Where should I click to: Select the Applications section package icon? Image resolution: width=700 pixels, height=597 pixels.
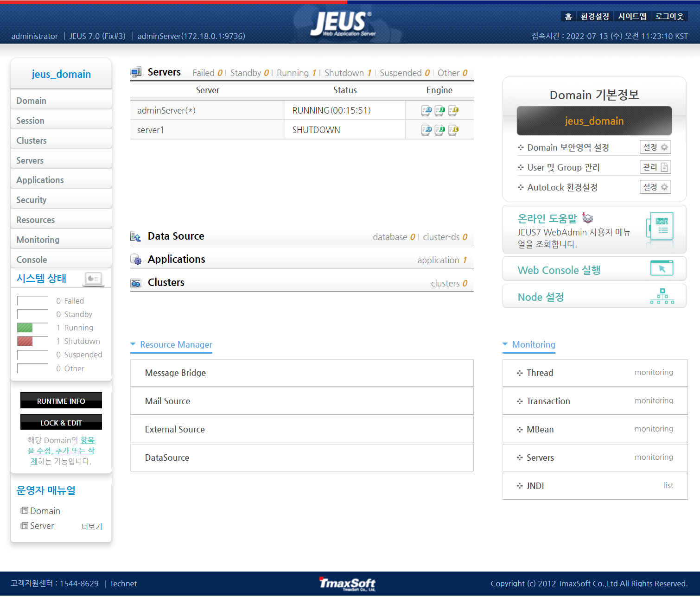136,259
